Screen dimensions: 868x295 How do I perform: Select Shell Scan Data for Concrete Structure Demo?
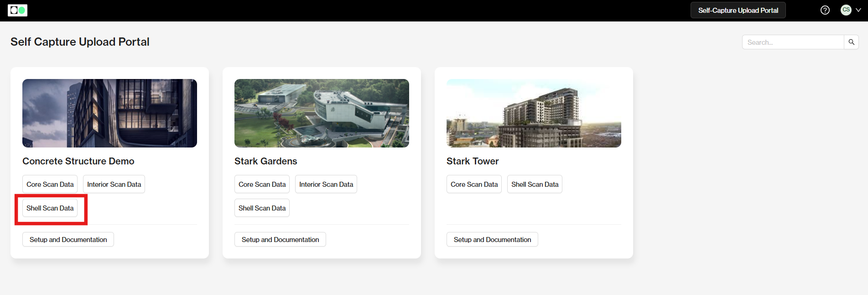(x=50, y=208)
